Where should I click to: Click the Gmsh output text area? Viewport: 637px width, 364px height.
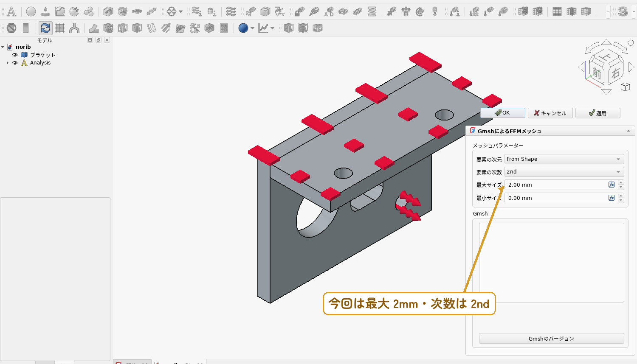551,262
